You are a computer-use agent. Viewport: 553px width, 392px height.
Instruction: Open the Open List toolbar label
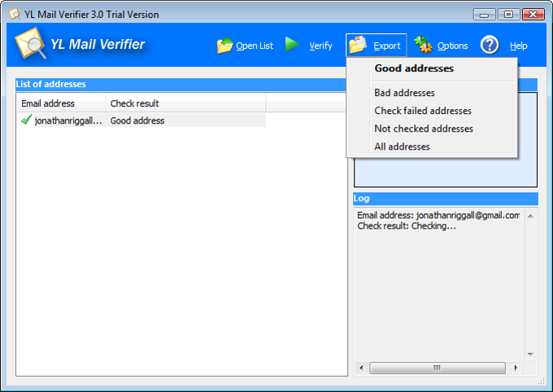coord(255,46)
